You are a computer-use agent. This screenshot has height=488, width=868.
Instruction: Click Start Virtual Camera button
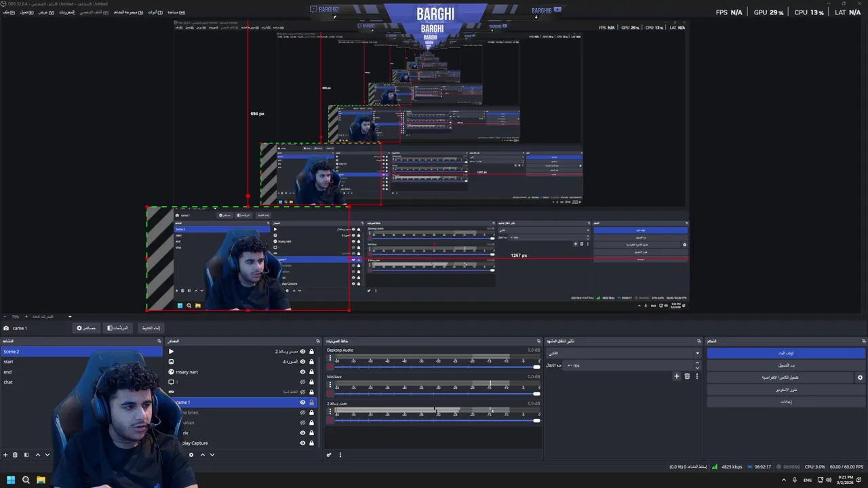[780, 378]
